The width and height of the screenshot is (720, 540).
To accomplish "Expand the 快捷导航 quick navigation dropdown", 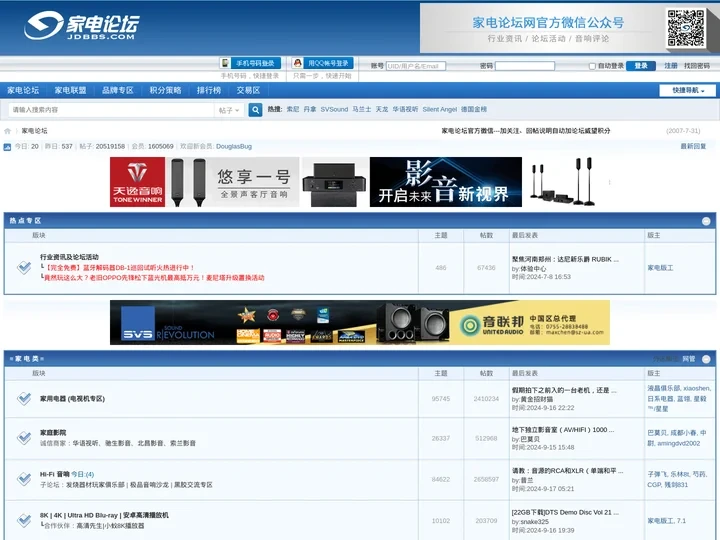I will tap(687, 90).
